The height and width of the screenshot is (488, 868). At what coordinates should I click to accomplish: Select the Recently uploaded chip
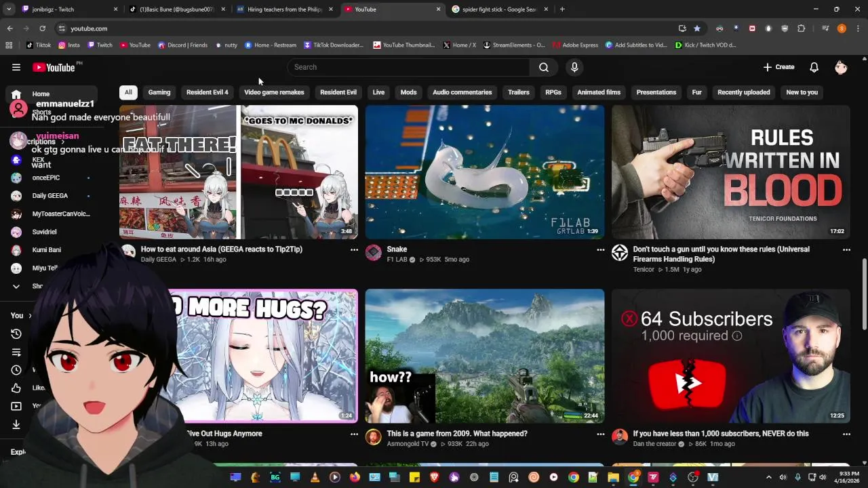click(744, 92)
